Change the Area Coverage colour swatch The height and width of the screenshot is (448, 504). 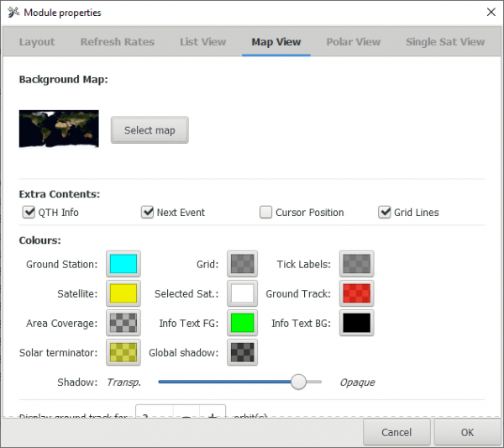click(123, 323)
